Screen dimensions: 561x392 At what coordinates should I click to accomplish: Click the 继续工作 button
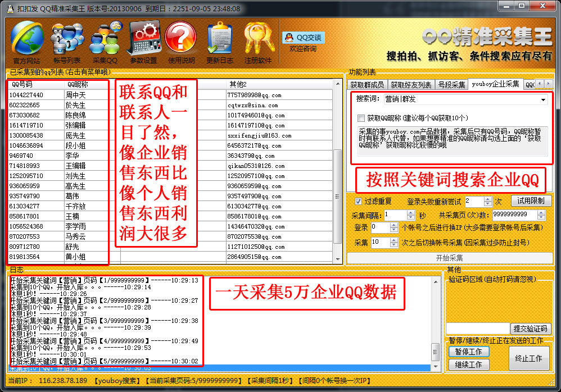point(469,364)
